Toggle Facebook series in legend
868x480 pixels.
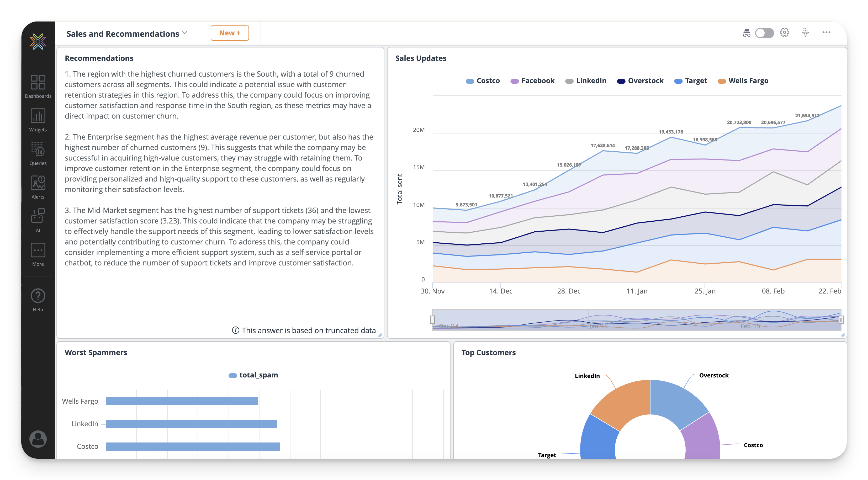tap(532, 81)
